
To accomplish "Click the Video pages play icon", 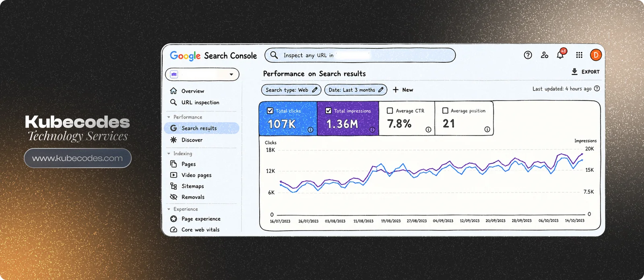I will click(173, 175).
